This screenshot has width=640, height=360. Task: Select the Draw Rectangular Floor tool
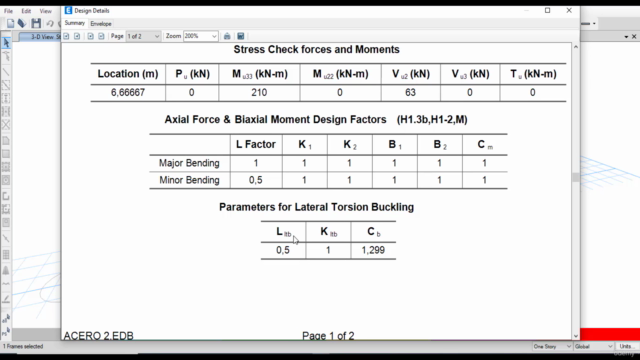(x=6, y=154)
